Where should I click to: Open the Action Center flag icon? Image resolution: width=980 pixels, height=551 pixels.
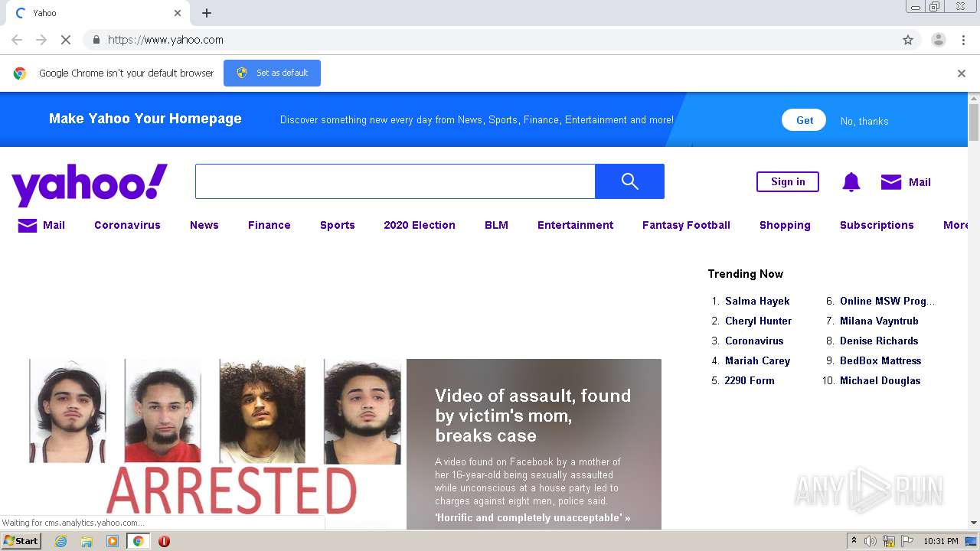click(x=906, y=541)
